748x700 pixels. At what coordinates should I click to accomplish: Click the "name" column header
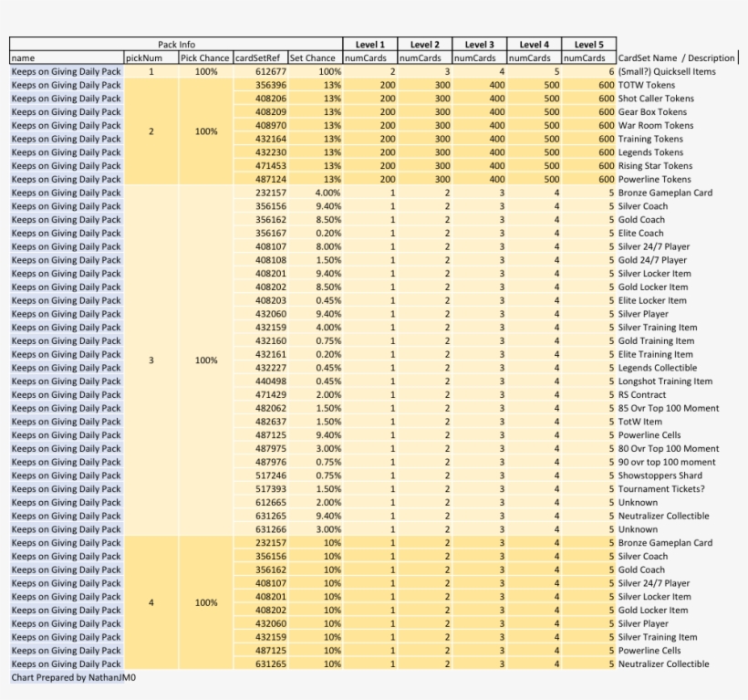(x=27, y=57)
